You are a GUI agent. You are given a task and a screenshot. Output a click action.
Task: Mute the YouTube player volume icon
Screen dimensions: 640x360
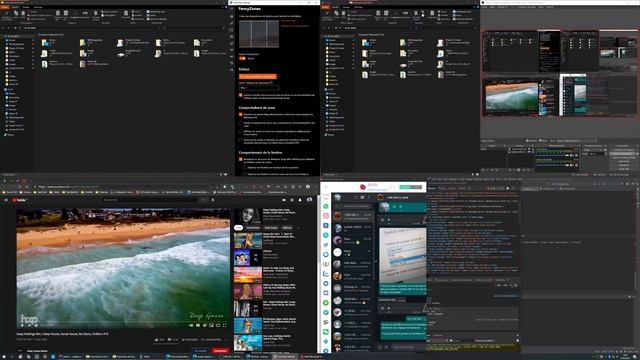pyautogui.click(x=36, y=325)
